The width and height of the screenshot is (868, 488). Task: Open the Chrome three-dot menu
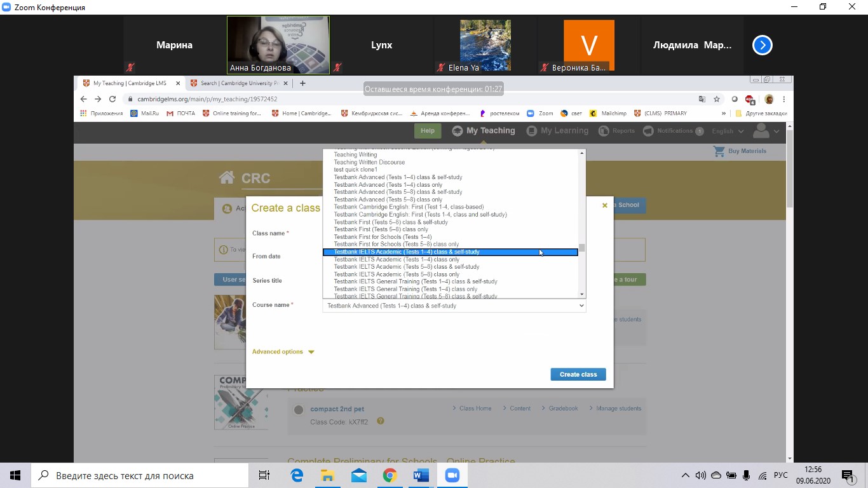click(784, 99)
